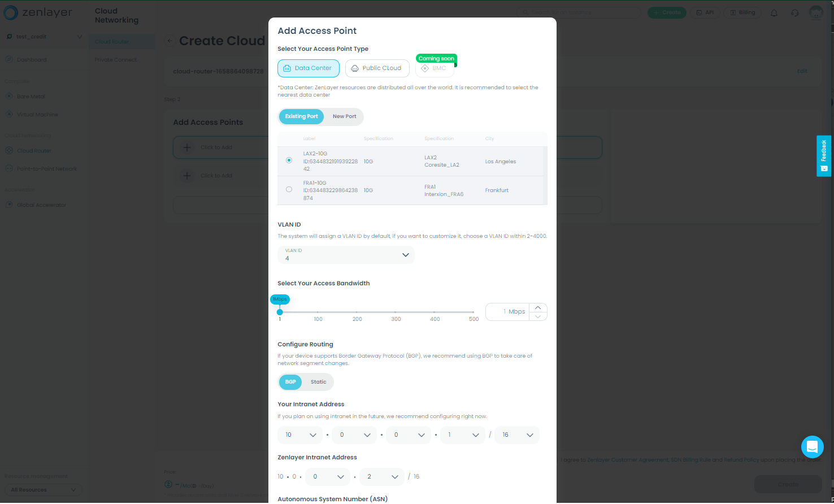Open the intranet subnet mask 16 dropdown

point(516,435)
